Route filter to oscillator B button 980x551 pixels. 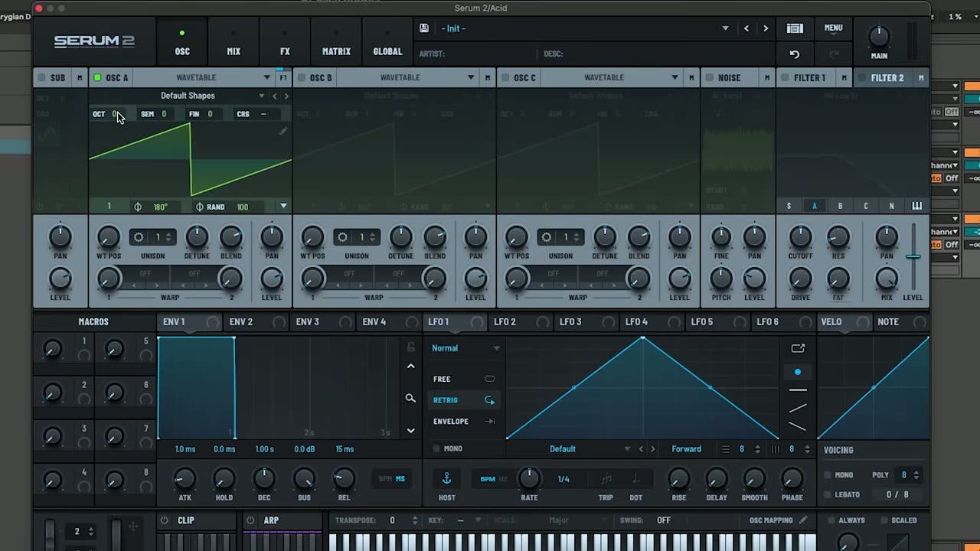[x=840, y=206]
